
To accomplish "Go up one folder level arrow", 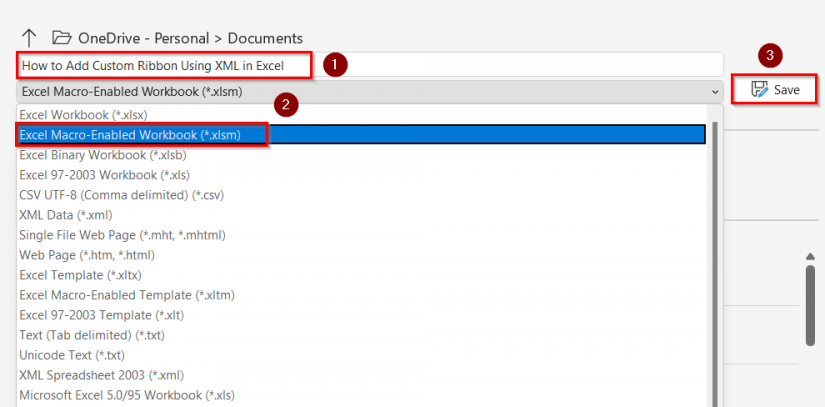I will tap(28, 38).
